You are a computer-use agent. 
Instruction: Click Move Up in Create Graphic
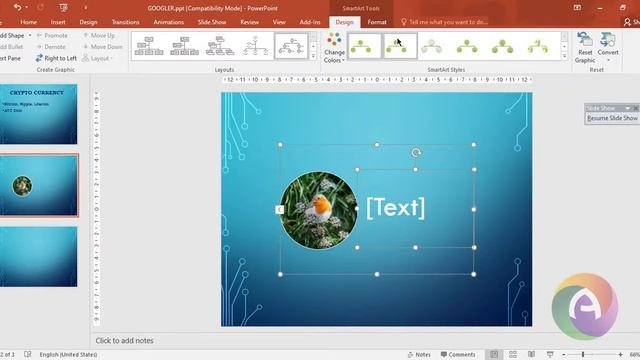(99, 36)
